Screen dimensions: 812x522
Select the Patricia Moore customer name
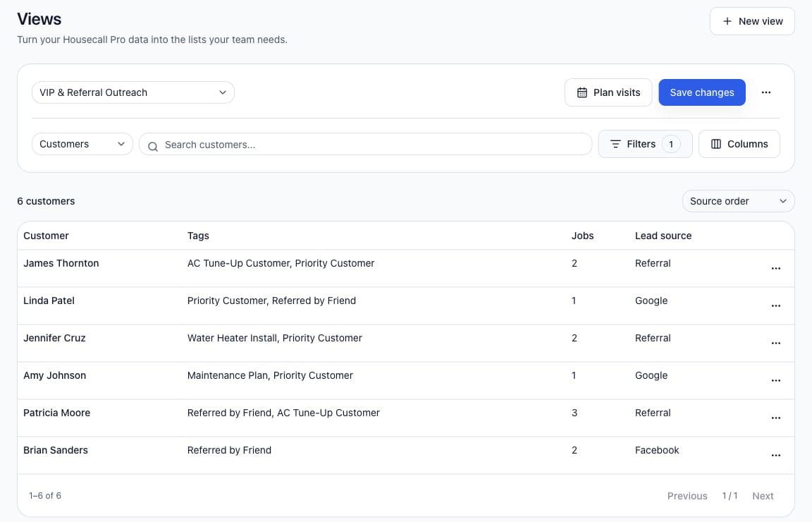tap(56, 413)
